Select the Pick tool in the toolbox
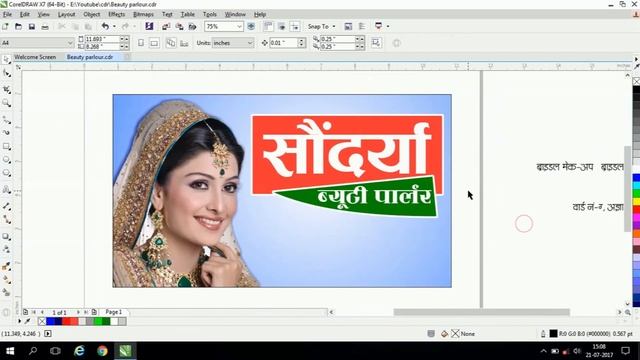This screenshot has width=640, height=360. [x=7, y=60]
